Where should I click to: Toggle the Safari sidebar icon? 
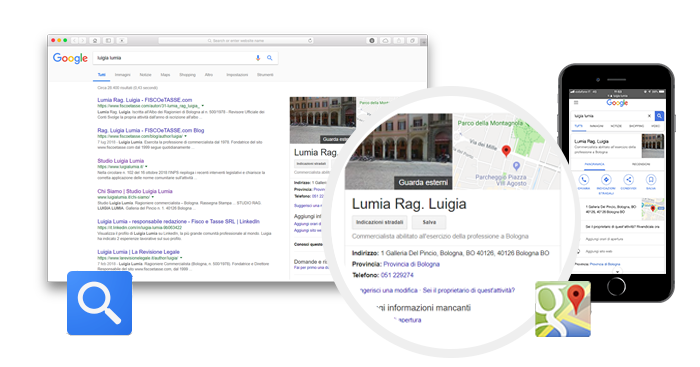[108, 41]
